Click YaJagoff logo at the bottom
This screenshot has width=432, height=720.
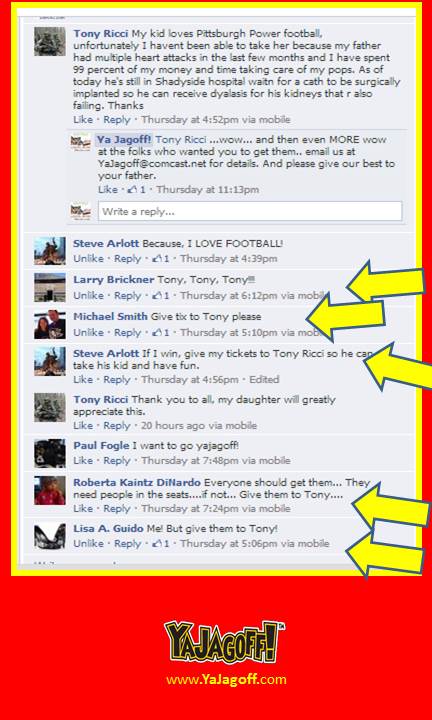224,642
